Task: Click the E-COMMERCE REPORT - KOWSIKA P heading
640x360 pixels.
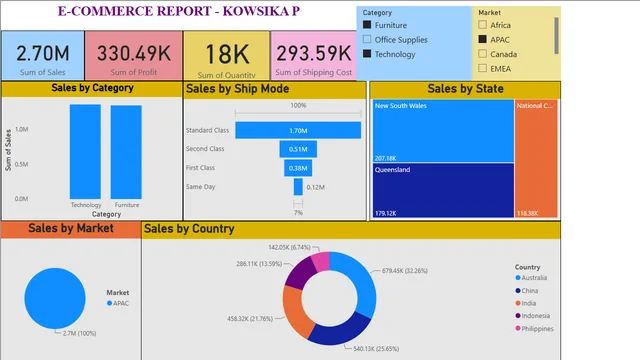Action: click(179, 11)
